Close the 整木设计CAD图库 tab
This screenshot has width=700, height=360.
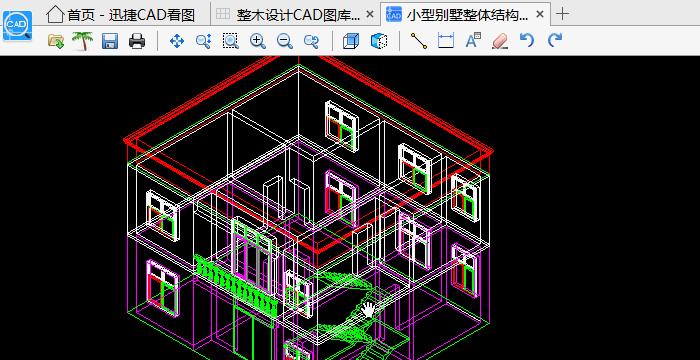[x=370, y=14]
